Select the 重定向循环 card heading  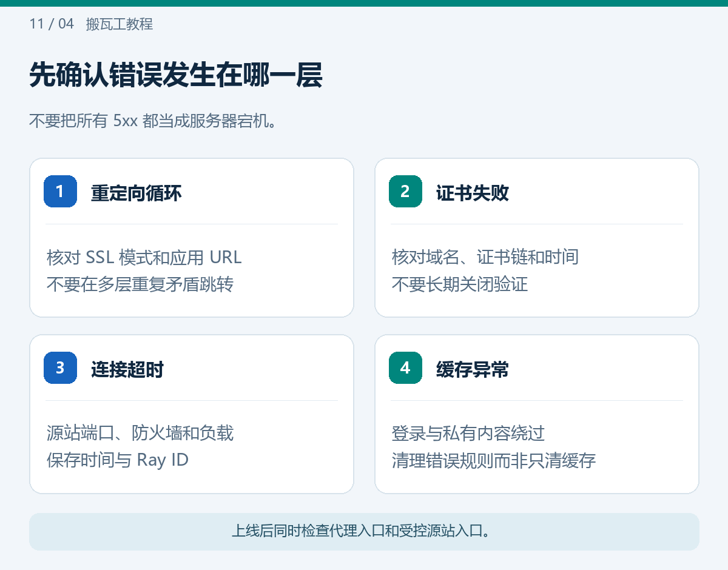pyautogui.click(x=136, y=193)
